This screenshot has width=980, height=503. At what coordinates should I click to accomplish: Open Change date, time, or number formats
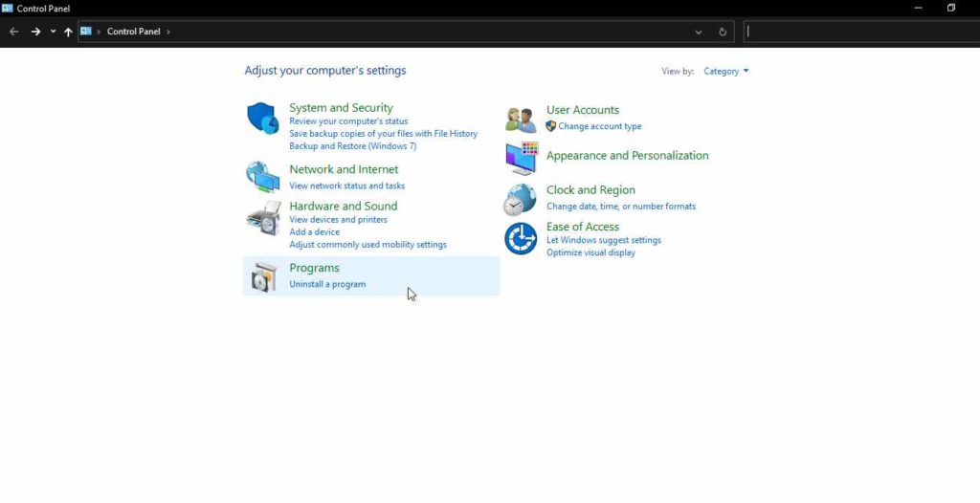pyautogui.click(x=620, y=207)
